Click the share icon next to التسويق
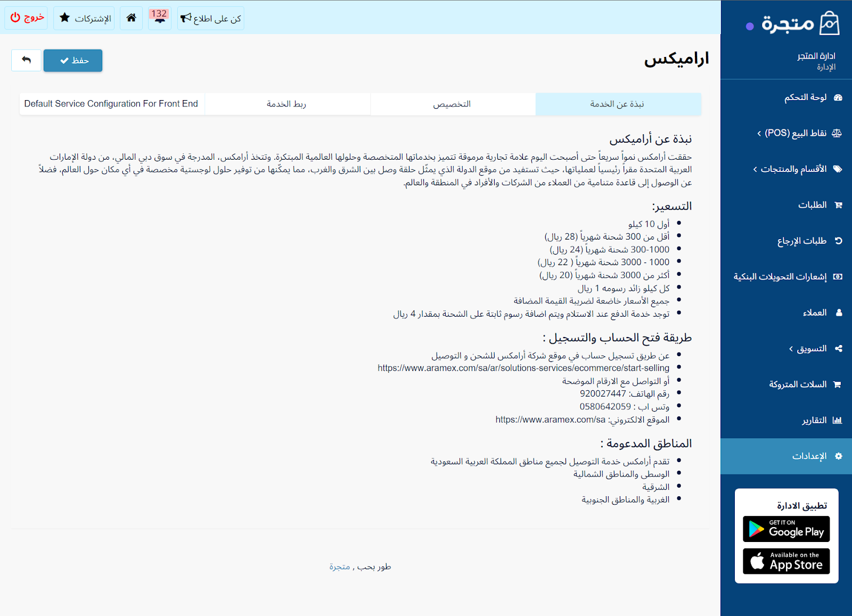This screenshot has width=852, height=616. (x=839, y=348)
